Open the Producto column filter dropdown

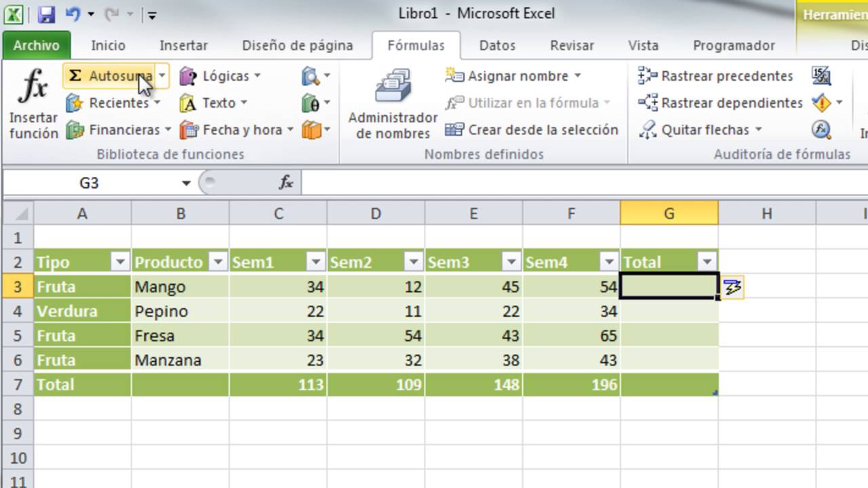pyautogui.click(x=218, y=262)
